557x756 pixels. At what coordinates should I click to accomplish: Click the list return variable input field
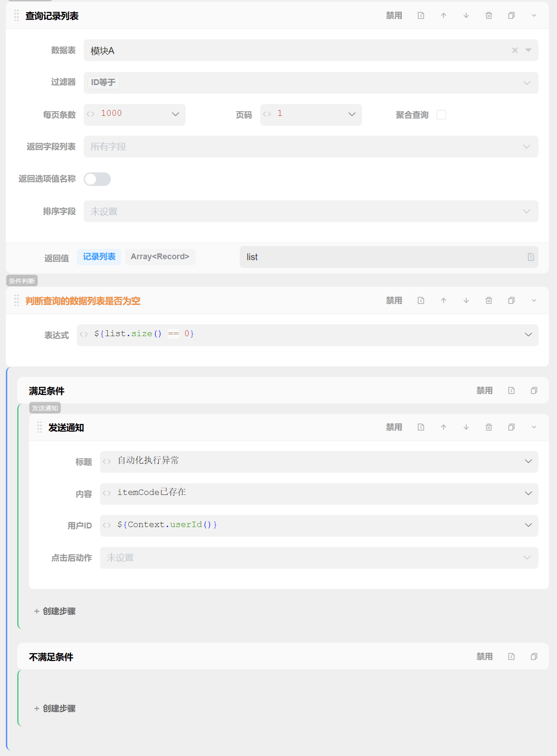coord(385,257)
